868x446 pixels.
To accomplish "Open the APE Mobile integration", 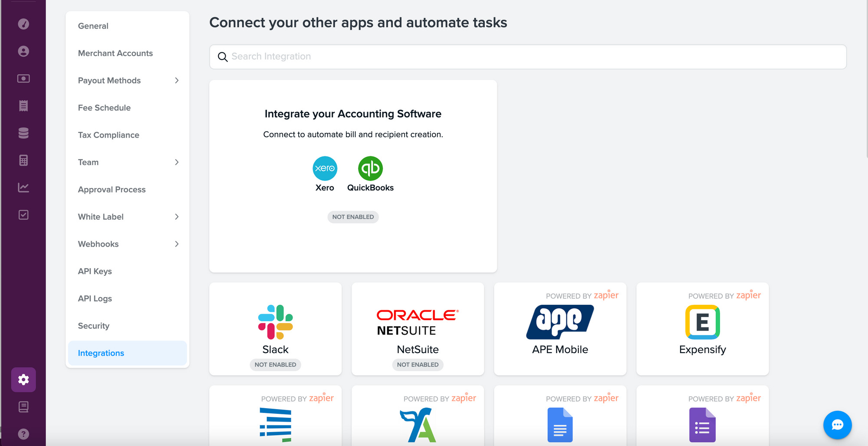I will point(560,329).
